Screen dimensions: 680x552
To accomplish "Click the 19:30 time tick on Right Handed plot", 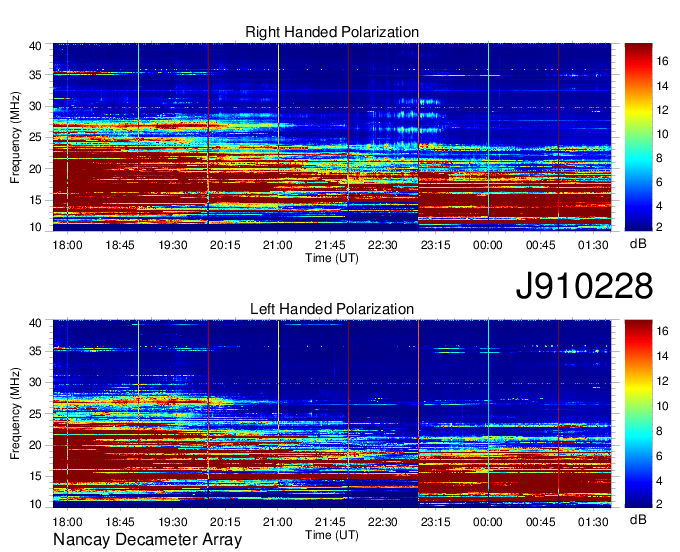I will (x=173, y=245).
